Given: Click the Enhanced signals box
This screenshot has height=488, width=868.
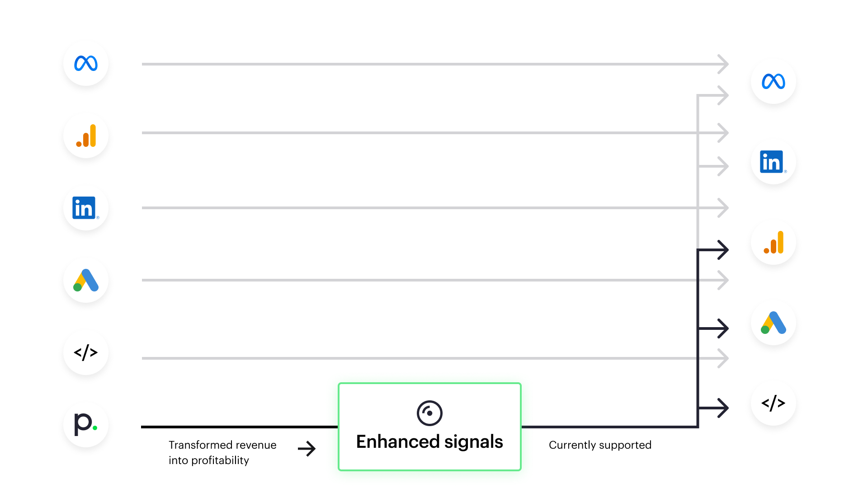Looking at the screenshot, I should (429, 427).
